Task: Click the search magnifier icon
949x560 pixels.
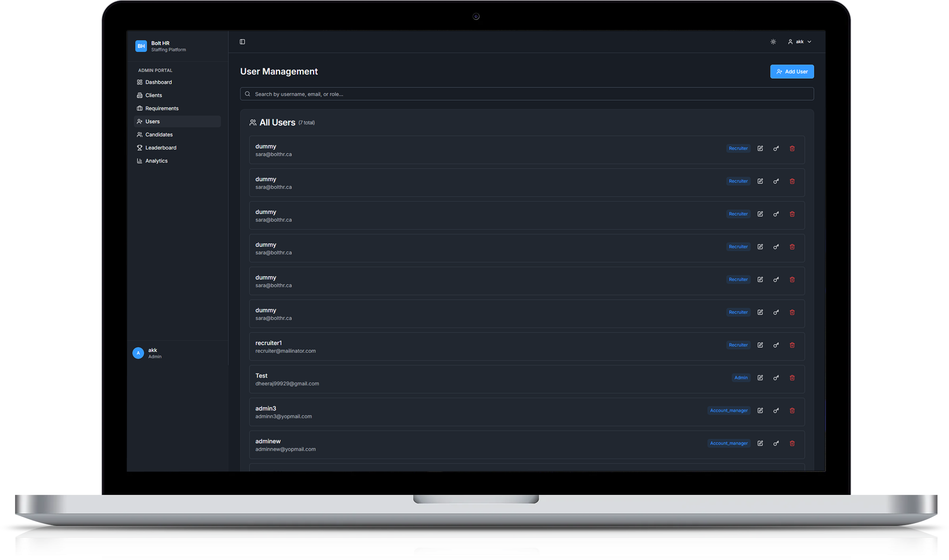Action: point(248,94)
